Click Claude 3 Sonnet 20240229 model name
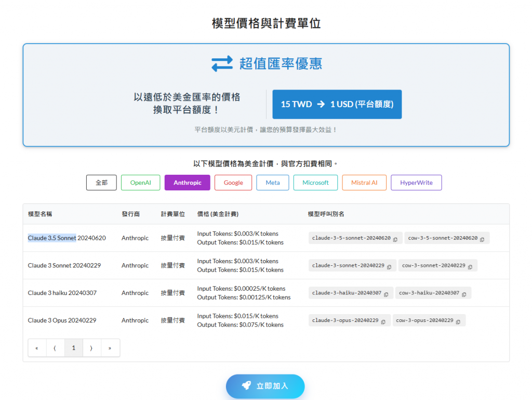The height and width of the screenshot is (400, 532). coord(64,265)
